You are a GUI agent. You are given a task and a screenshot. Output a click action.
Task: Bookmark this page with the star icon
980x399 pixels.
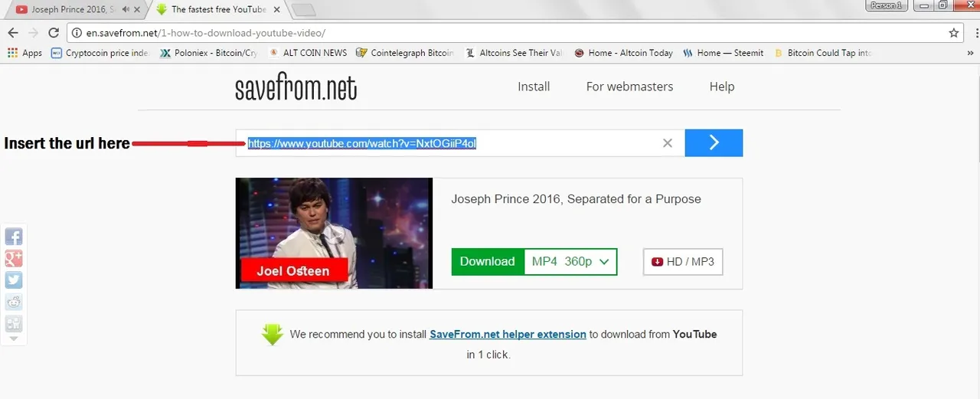[x=954, y=33]
